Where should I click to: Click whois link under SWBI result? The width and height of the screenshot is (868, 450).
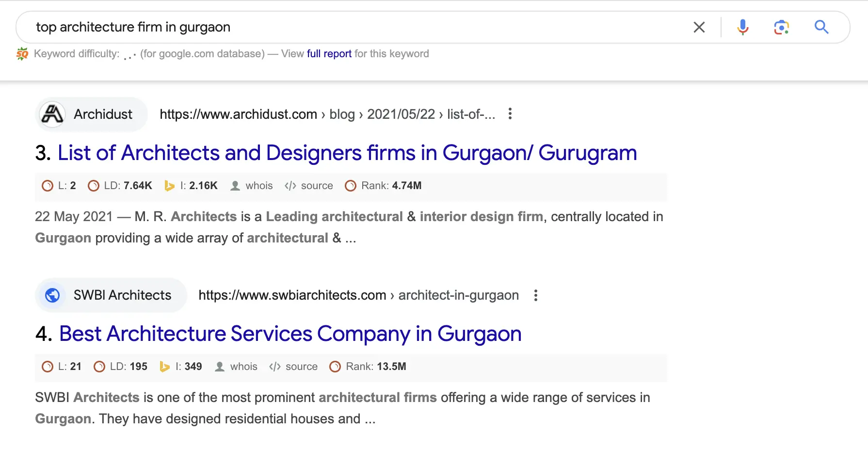point(243,367)
